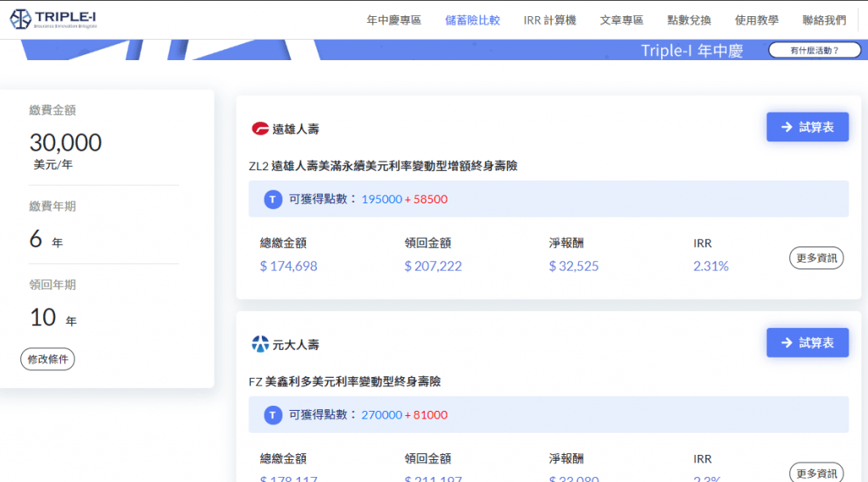This screenshot has width=868, height=482.
Task: Click the 繳費金額 label
Action: click(53, 110)
